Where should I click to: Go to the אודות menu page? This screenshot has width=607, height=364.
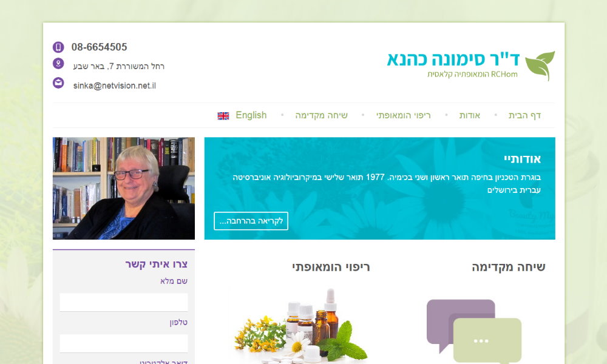[x=470, y=115]
